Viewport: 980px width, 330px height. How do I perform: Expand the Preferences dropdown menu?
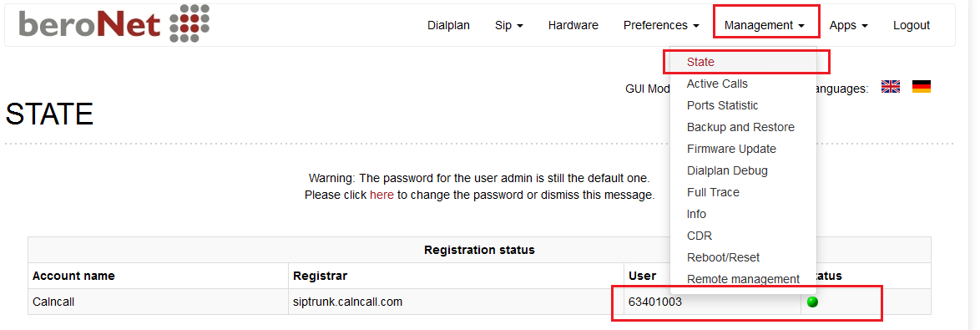661,26
